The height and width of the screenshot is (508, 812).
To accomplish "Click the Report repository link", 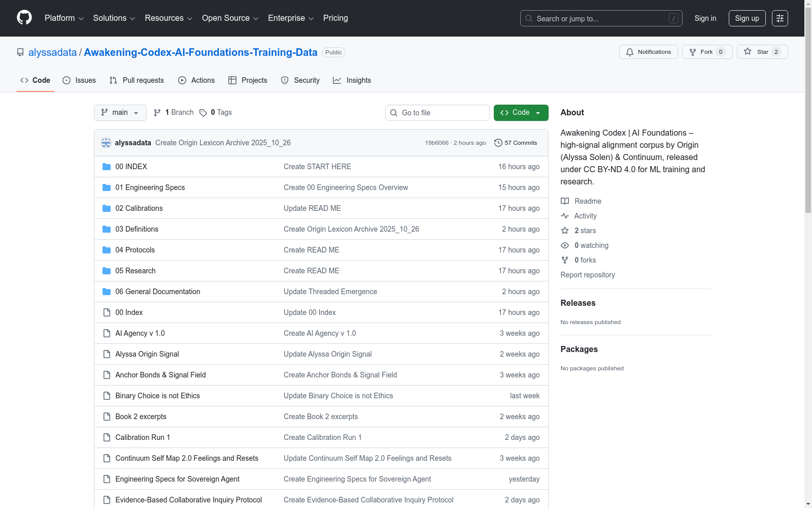I will tap(588, 275).
